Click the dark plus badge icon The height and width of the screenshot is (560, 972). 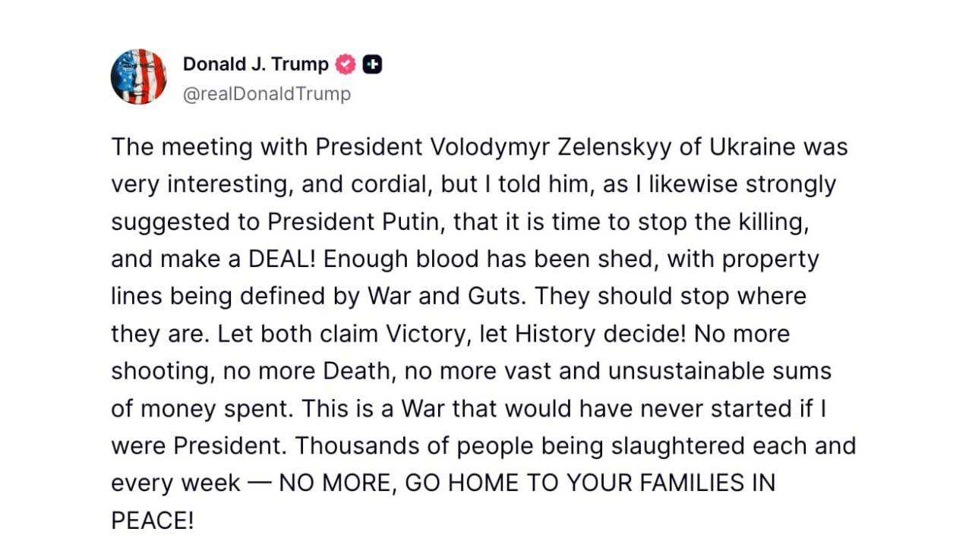pos(372,65)
